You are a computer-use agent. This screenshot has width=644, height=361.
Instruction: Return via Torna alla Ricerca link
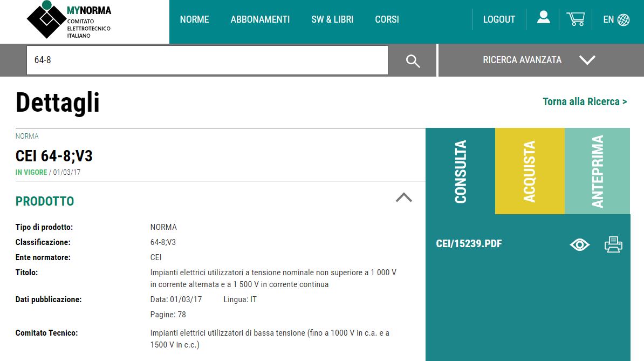pyautogui.click(x=585, y=101)
